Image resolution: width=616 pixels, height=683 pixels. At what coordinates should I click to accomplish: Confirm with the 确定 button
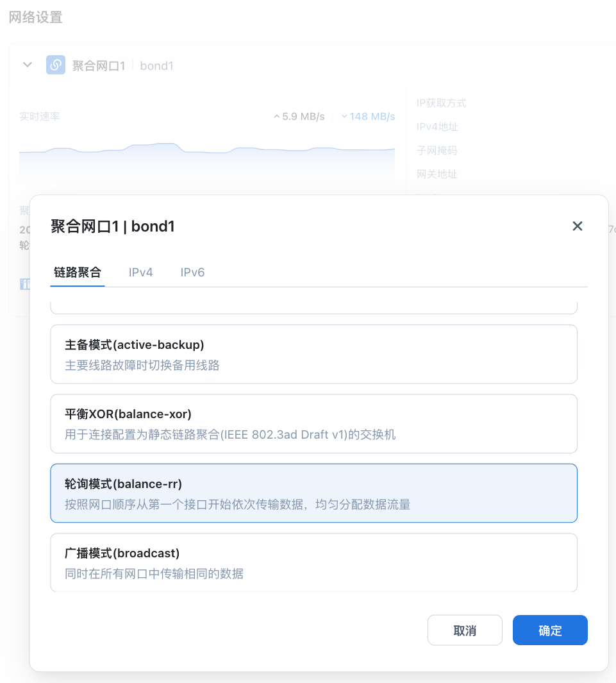[x=550, y=630]
